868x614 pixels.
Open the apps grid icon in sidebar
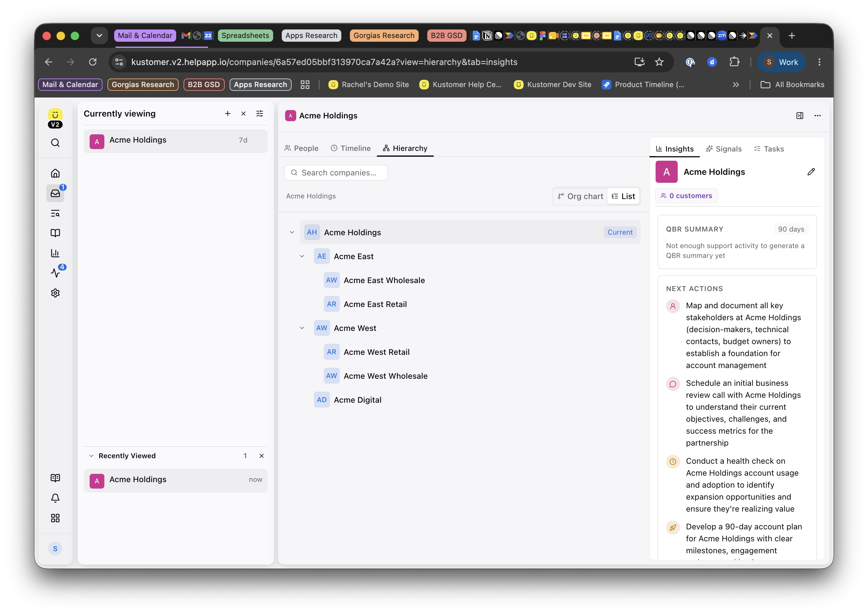coord(55,518)
